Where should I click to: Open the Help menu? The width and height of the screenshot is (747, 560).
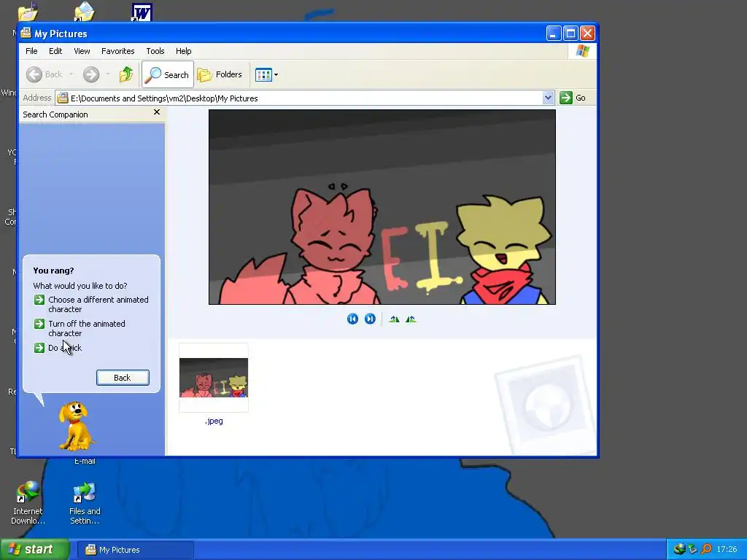coord(183,51)
